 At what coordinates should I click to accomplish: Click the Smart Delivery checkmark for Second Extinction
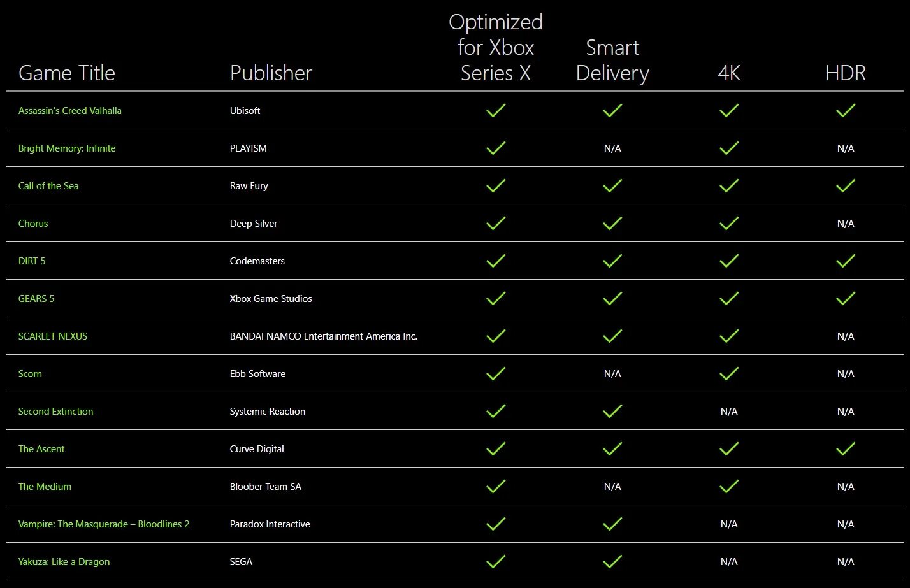pos(612,411)
